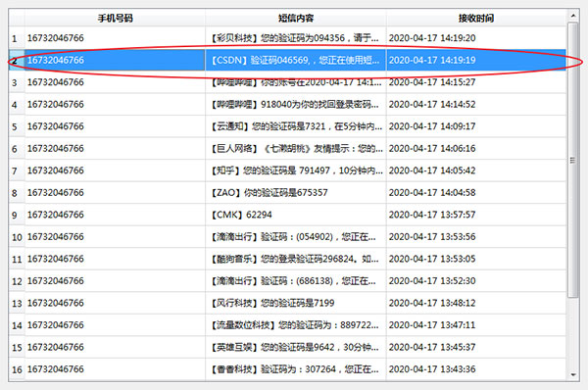Click the time 2020-04-17 13:53:56

point(432,237)
